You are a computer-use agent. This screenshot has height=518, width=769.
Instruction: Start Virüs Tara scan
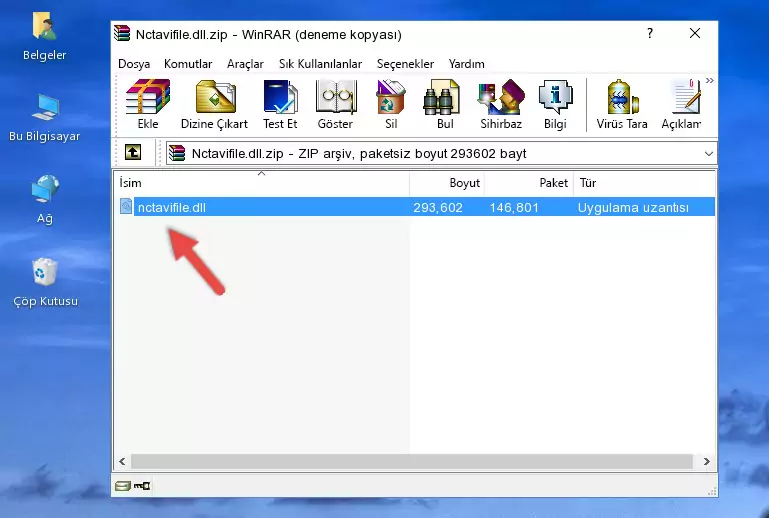tap(622, 104)
